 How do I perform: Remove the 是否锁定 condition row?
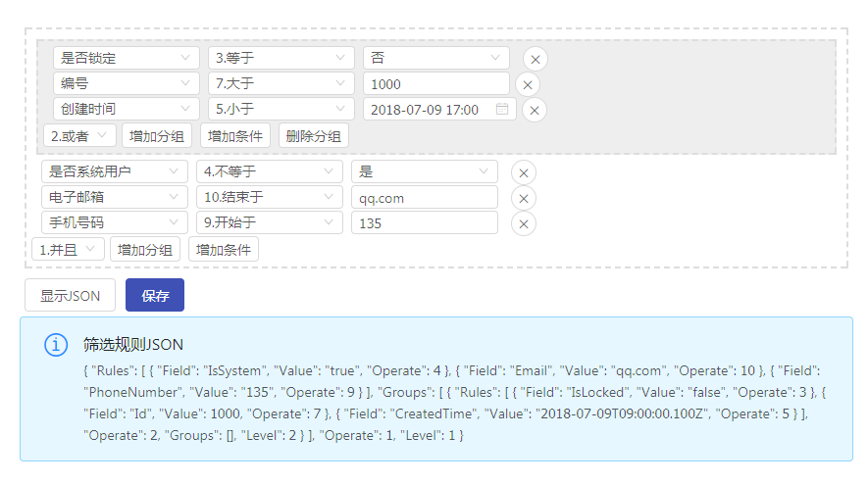tap(535, 59)
